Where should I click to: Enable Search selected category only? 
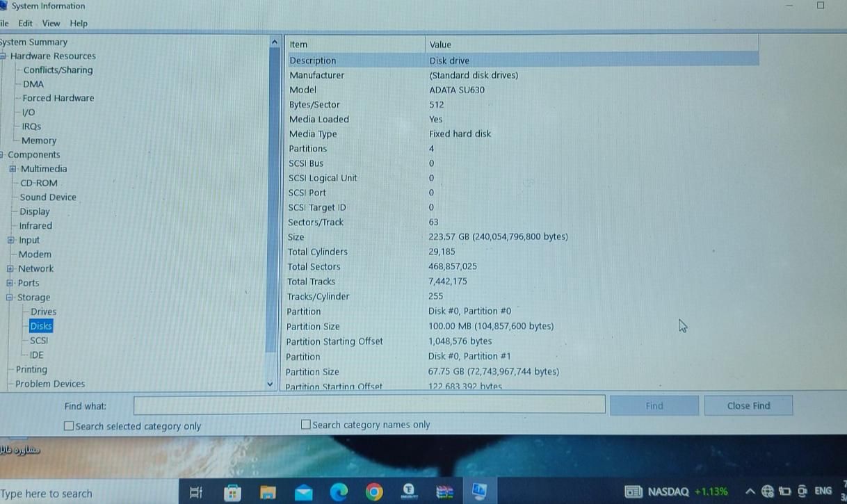point(68,426)
